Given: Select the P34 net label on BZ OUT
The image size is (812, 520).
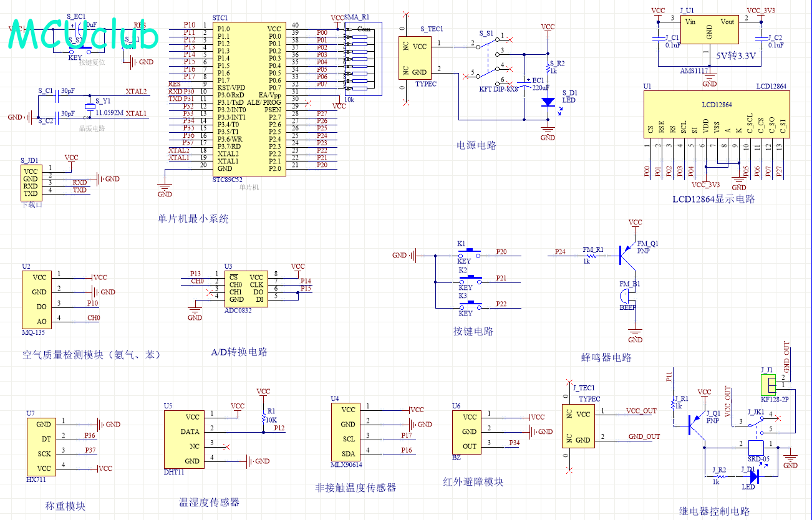Looking at the screenshot, I should 514,443.
